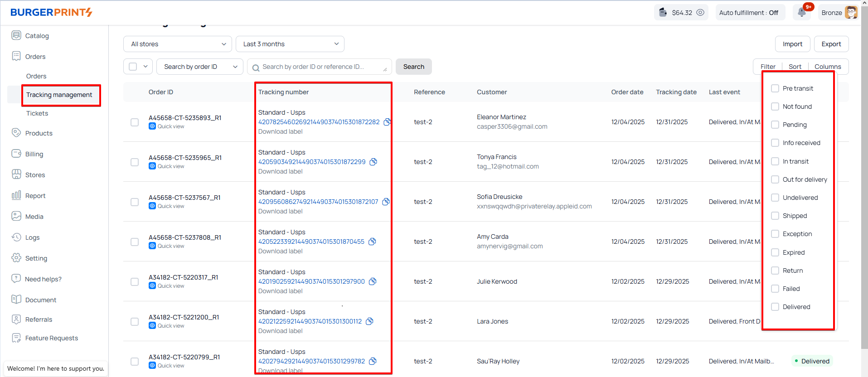Screen dimensions: 868x377
Task: Select Tracking management menu item
Action: coord(59,95)
